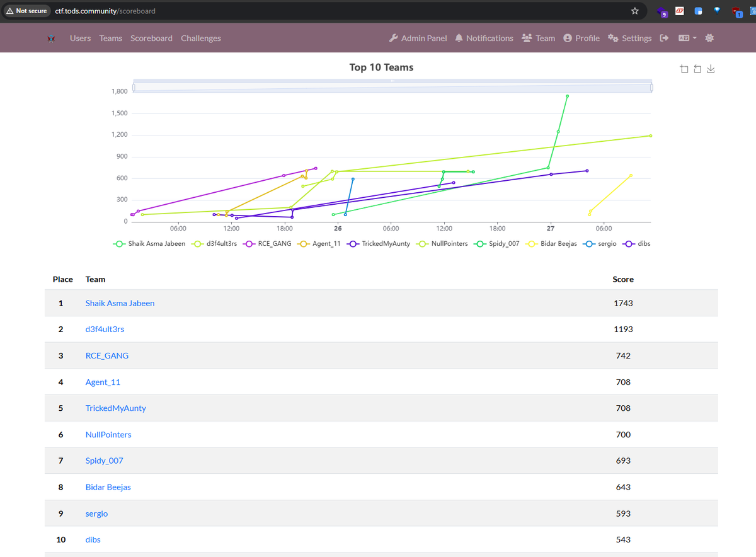
Task: Open the Admin Panel wrench link
Action: pyautogui.click(x=418, y=38)
